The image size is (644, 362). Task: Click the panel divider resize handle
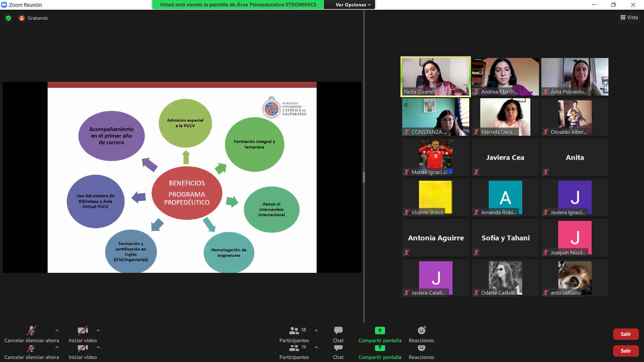(364, 177)
